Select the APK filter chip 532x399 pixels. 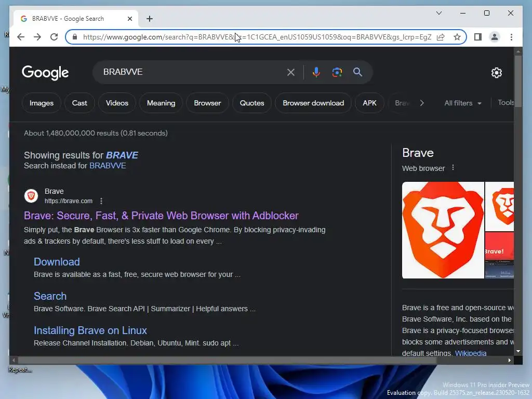tap(369, 103)
